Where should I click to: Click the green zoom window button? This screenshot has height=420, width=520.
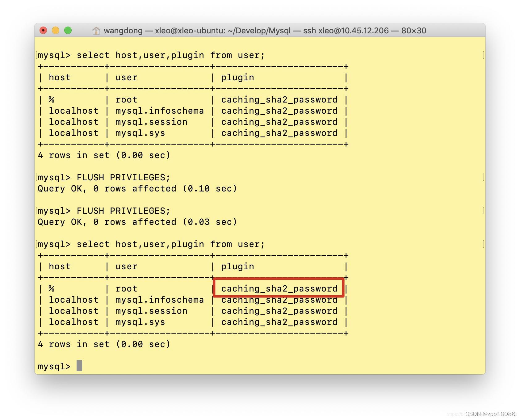68,30
